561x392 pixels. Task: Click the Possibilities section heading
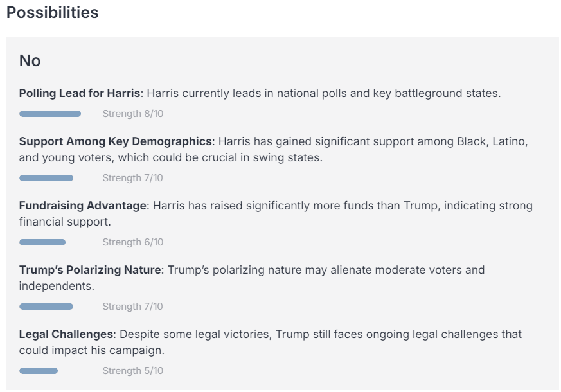52,13
